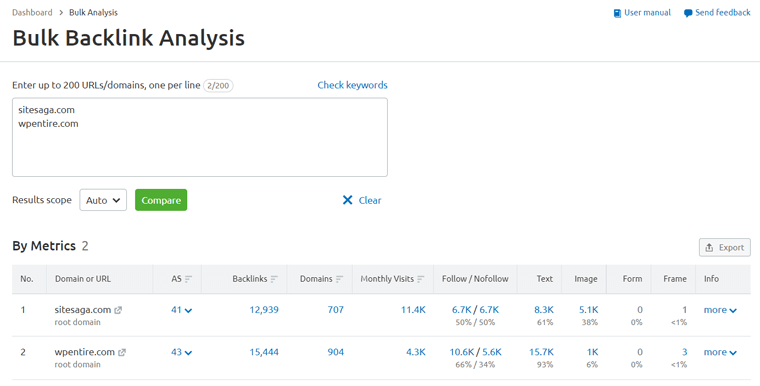This screenshot has width=760, height=386.
Task: Click Check keywords link
Action: coord(352,85)
